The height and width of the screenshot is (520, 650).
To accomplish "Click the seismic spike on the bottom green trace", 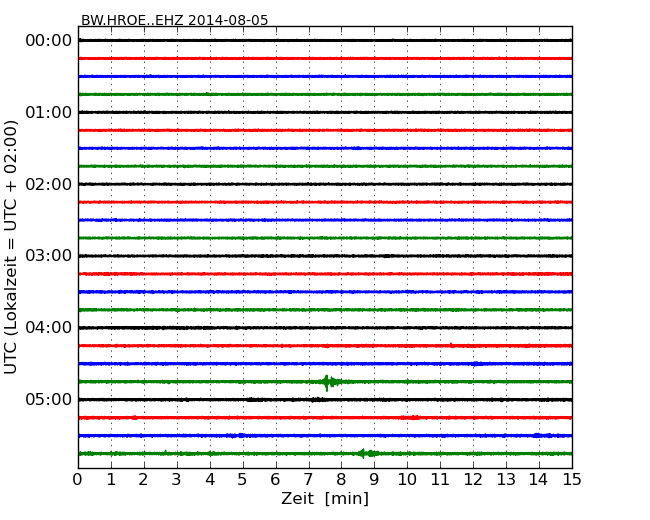I will pyautogui.click(x=367, y=453).
